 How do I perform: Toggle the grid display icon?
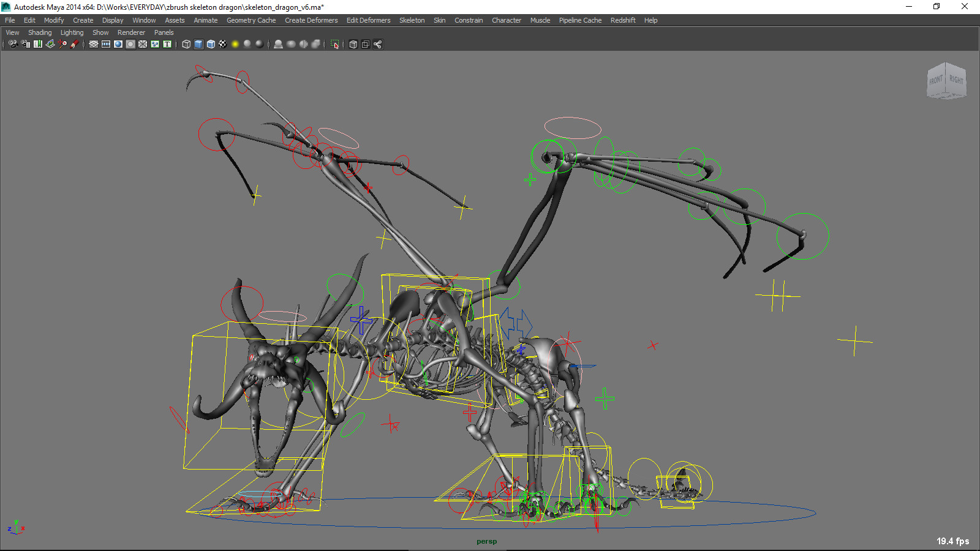tap(93, 44)
